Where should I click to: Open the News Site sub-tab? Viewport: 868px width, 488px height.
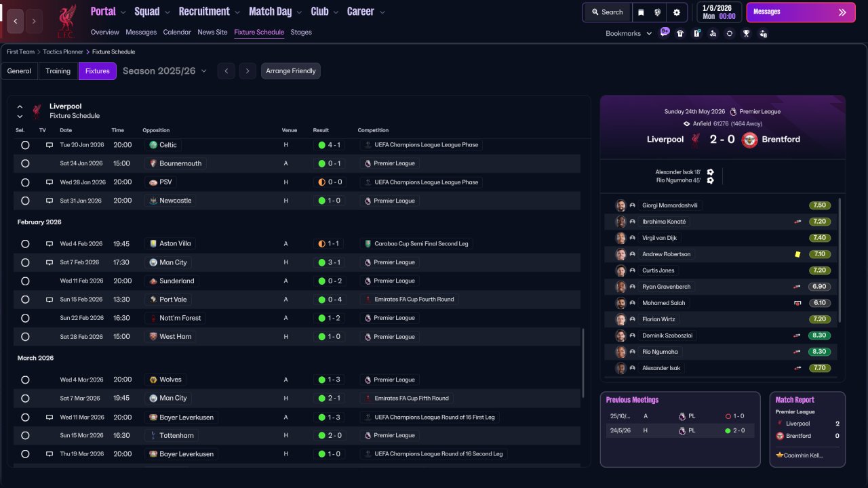click(x=212, y=33)
